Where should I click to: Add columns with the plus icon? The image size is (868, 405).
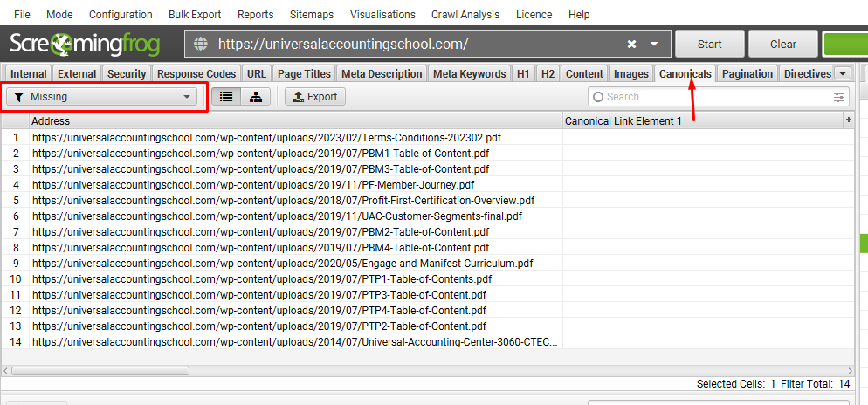pos(849,120)
